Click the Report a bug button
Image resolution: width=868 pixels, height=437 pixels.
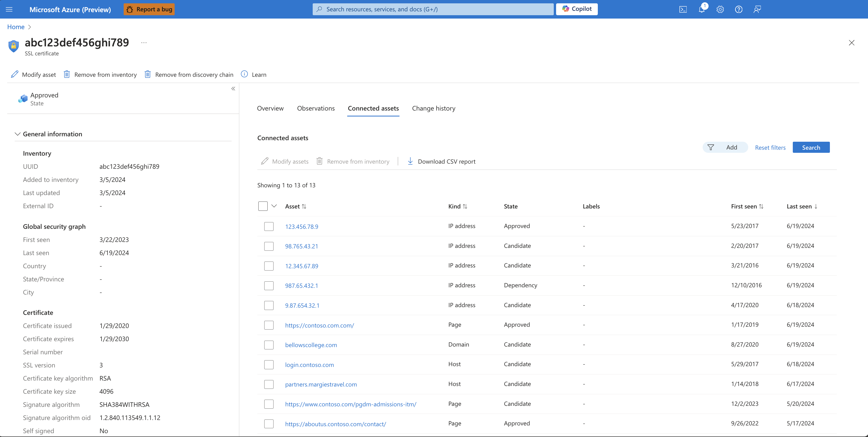pos(149,9)
